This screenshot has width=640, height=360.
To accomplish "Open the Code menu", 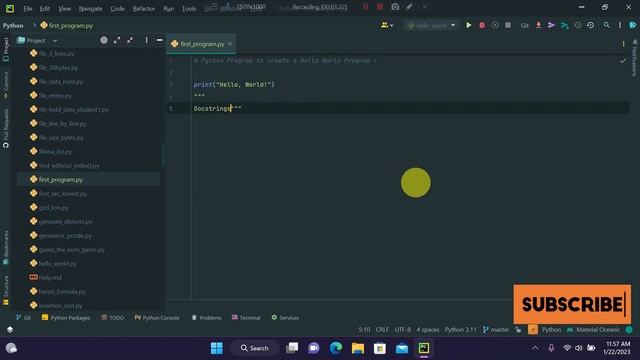I will (x=118, y=8).
